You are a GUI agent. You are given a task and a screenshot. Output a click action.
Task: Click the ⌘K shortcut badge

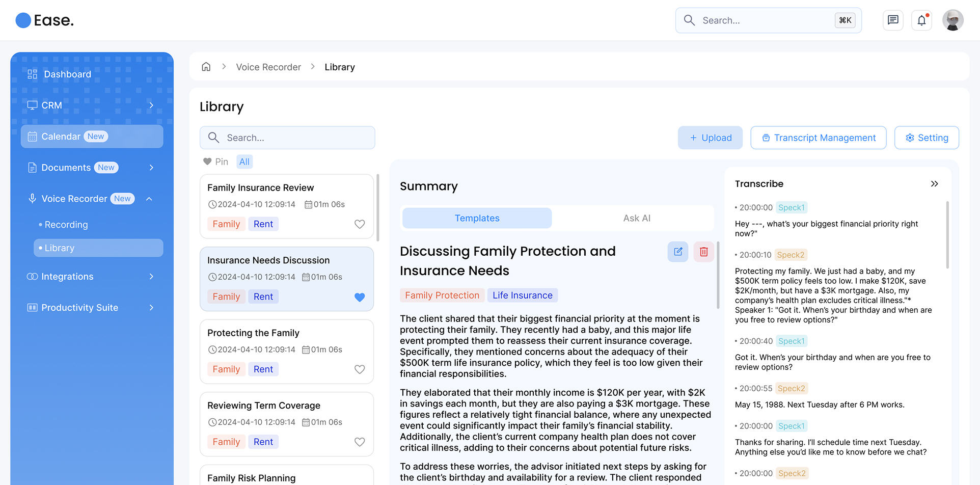845,20
